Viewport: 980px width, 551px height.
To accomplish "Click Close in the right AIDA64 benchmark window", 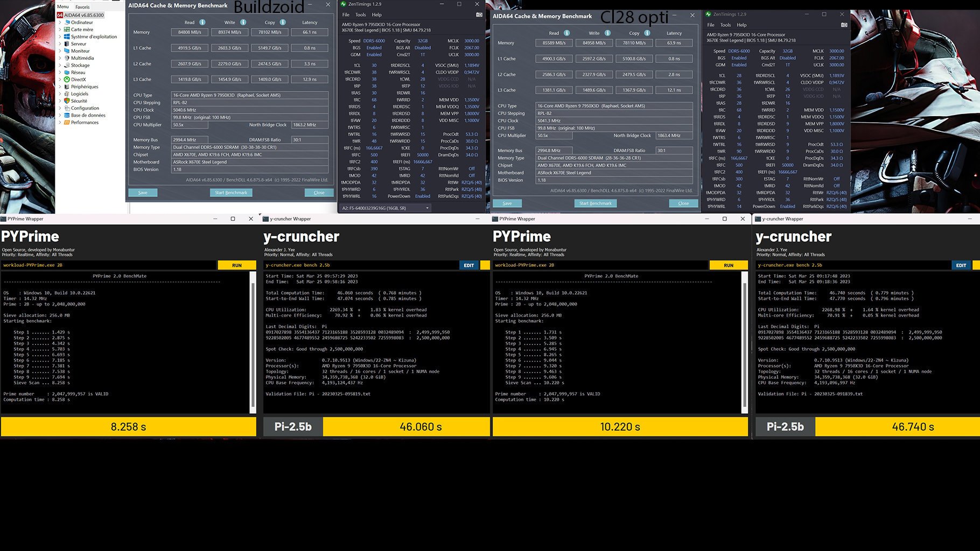I will [683, 203].
